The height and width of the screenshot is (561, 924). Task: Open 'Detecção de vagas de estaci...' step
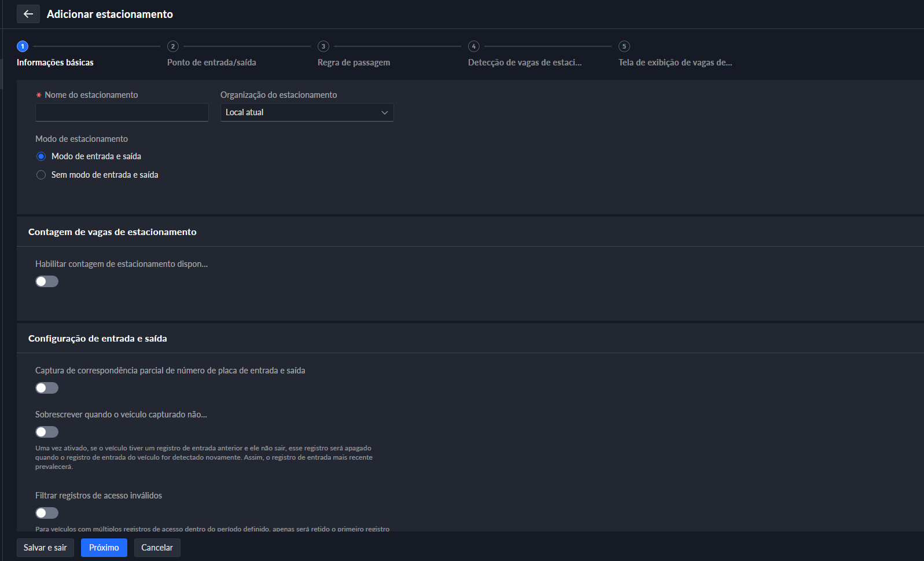coord(524,63)
